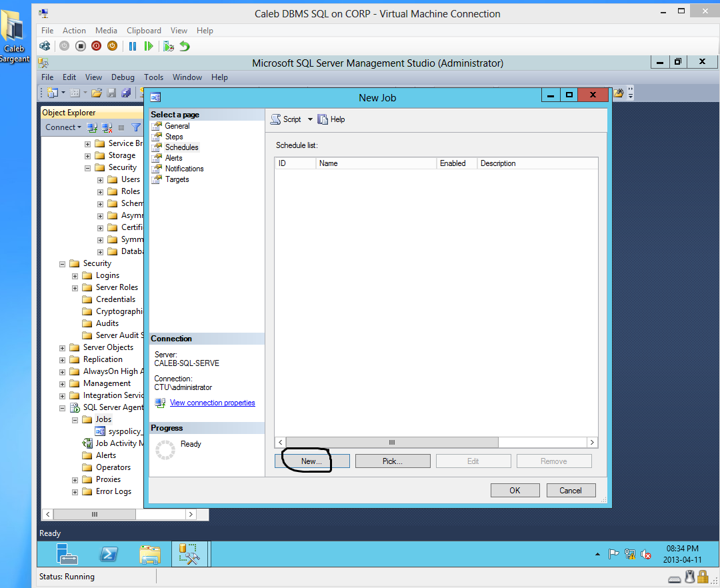This screenshot has width=720, height=588.
Task: Click the Save All icon in SSMS toolbar
Action: pos(126,93)
